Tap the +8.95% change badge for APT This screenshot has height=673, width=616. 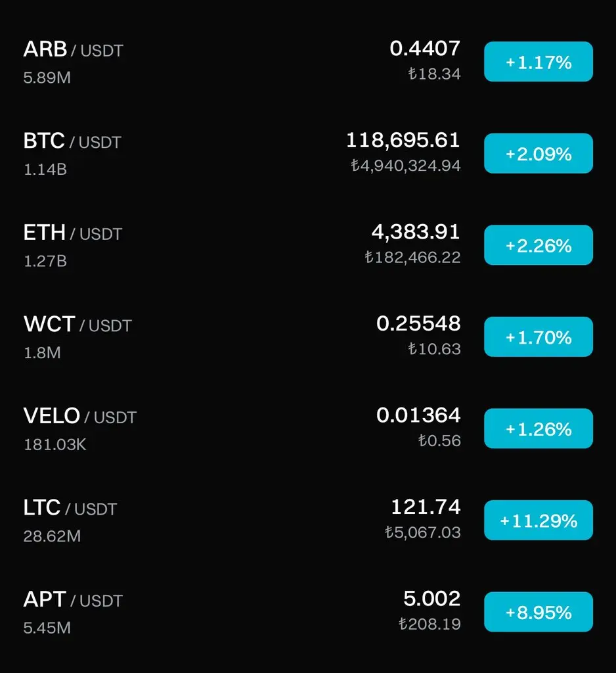click(x=539, y=612)
